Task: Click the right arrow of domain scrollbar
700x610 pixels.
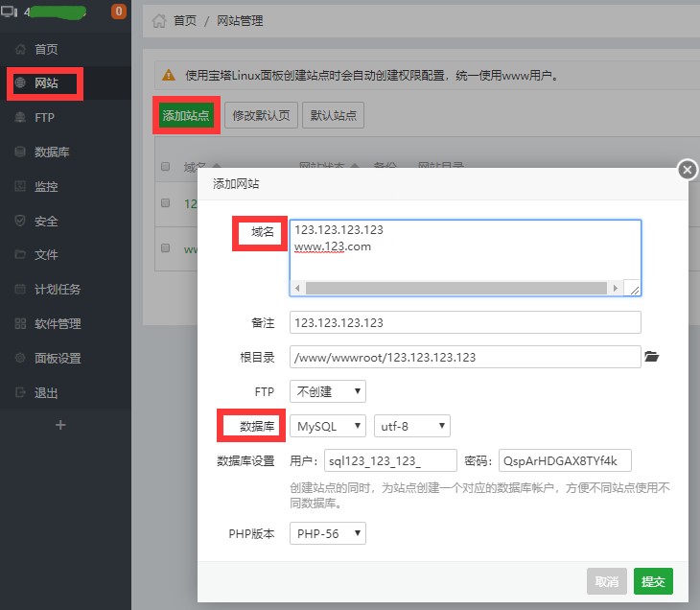Action: click(616, 288)
